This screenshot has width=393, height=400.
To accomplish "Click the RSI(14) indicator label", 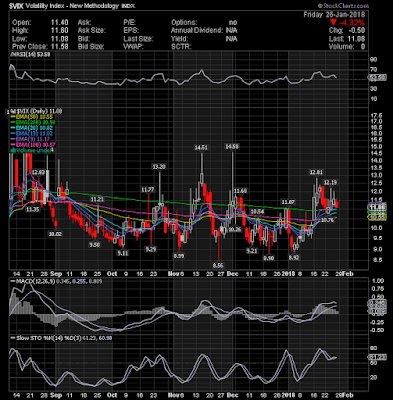I will click(x=31, y=55).
